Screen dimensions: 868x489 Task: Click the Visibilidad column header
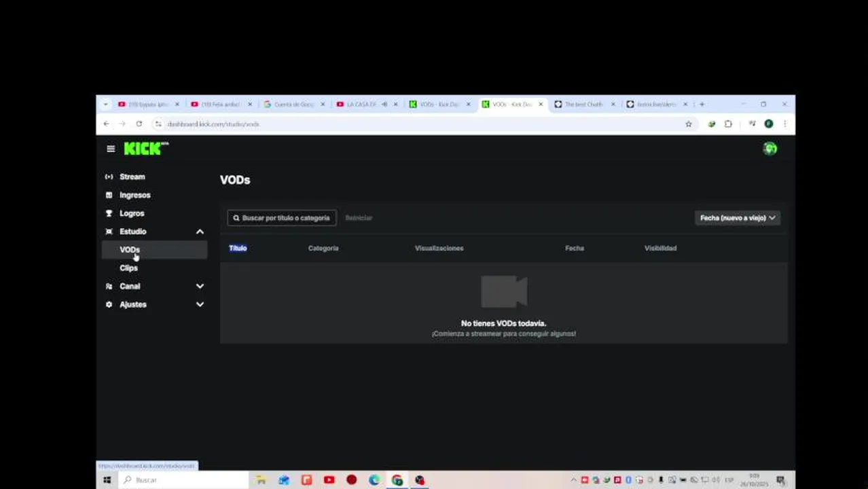tap(660, 249)
